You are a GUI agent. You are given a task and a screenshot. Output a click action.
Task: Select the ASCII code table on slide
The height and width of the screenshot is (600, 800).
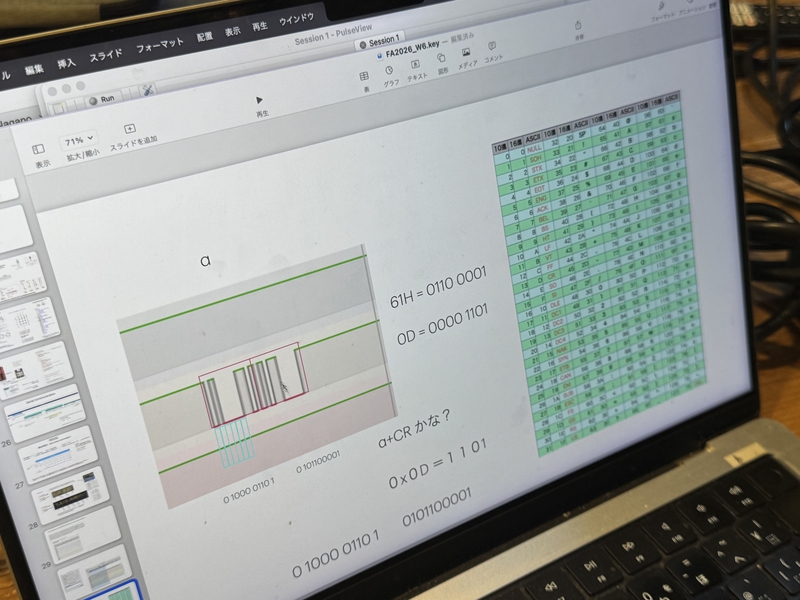click(598, 273)
